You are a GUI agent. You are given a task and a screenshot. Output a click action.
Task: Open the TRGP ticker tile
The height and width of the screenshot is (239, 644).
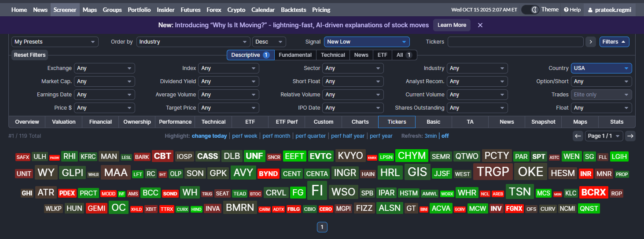click(493, 172)
